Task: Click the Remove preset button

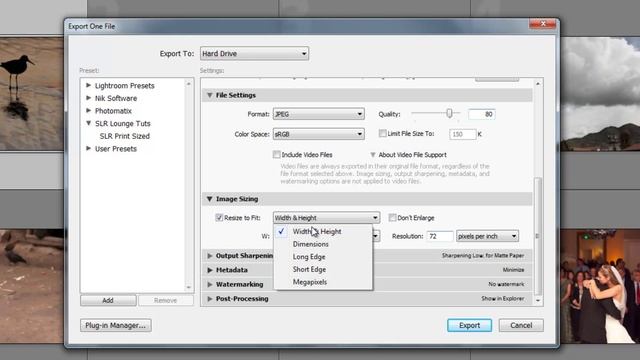Action: (x=166, y=300)
